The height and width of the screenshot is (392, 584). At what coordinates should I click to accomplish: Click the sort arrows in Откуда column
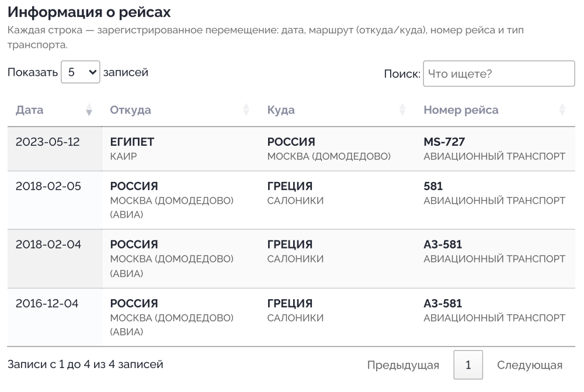coord(246,110)
